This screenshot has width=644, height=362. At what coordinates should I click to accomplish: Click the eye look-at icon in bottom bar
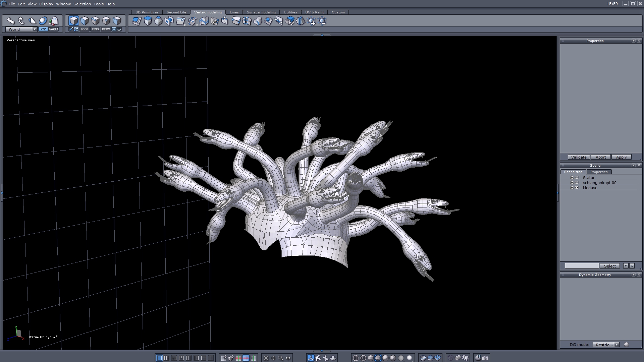coord(288,358)
